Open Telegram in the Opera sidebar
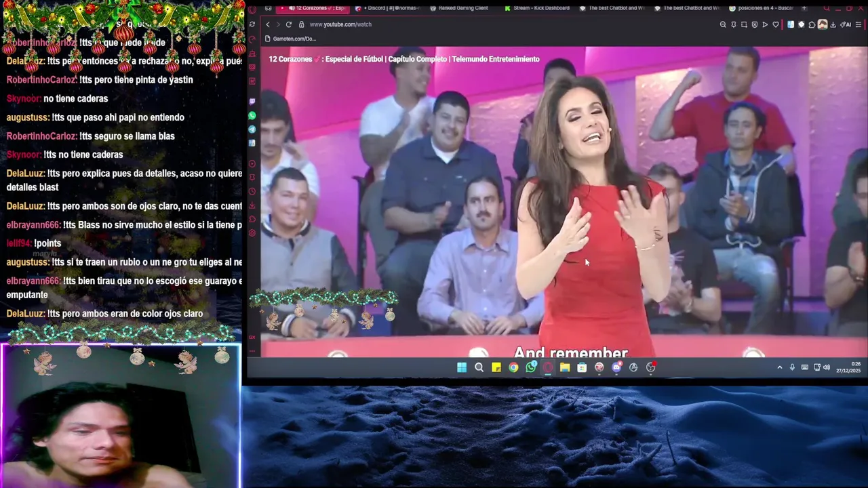Screen dimensions: 868x488 pyautogui.click(x=252, y=129)
